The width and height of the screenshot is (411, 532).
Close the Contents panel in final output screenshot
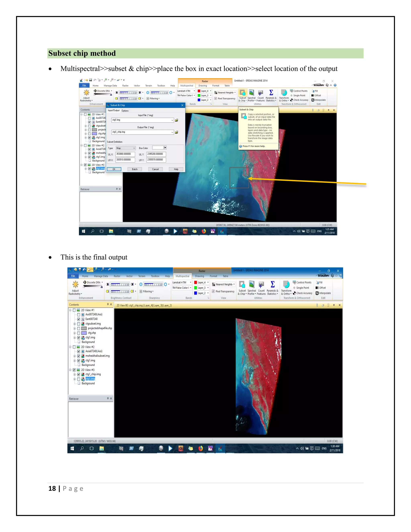pos(111,304)
